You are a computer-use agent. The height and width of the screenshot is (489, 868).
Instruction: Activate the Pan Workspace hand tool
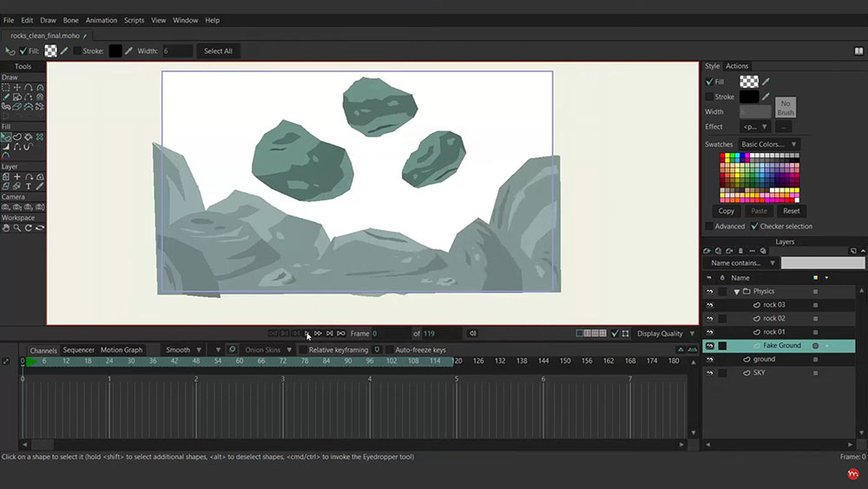[6, 228]
